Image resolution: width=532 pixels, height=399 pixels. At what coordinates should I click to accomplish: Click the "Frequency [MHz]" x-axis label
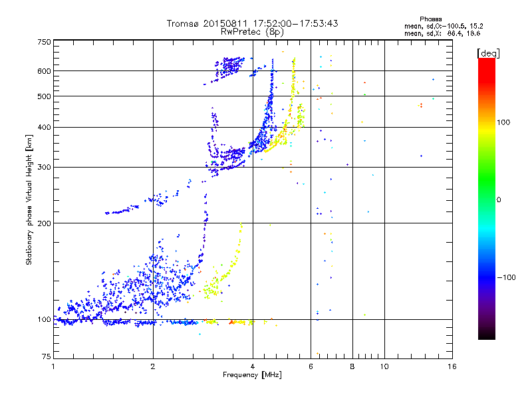tap(252, 374)
